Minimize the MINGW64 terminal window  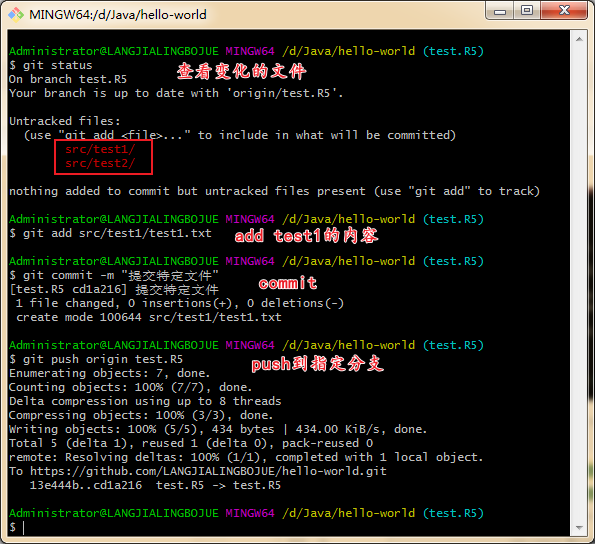[x=499, y=11]
